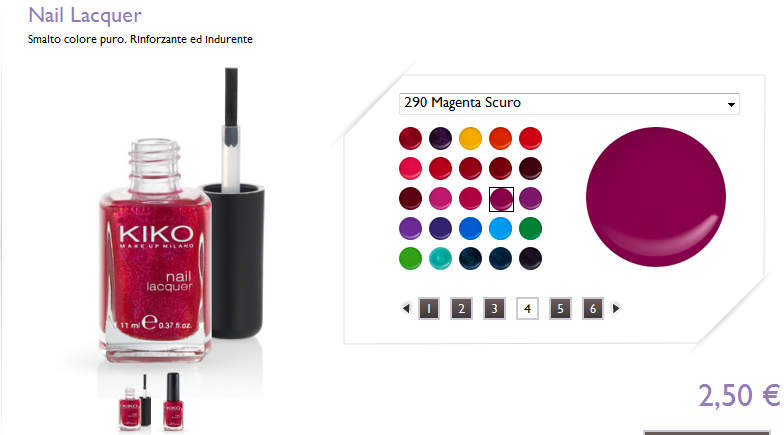Click the dropdown arrow of the shade selector
This screenshot has height=435, width=784.
[731, 104]
